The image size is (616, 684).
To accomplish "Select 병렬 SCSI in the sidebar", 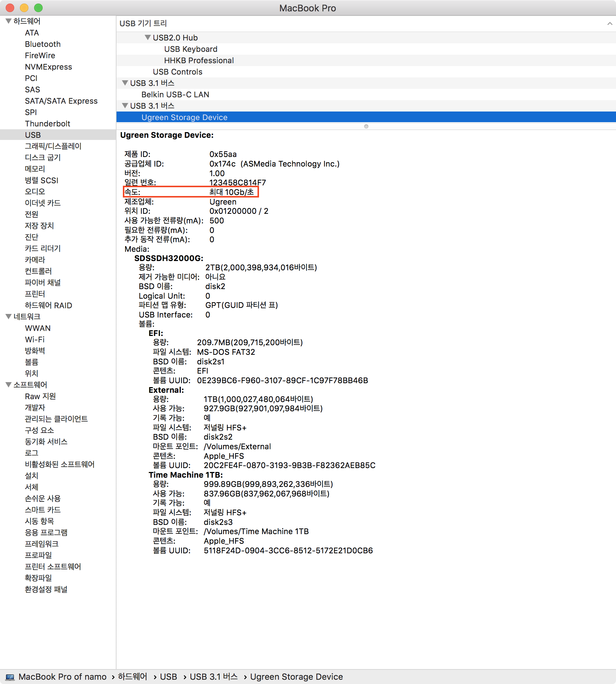I will tap(42, 180).
